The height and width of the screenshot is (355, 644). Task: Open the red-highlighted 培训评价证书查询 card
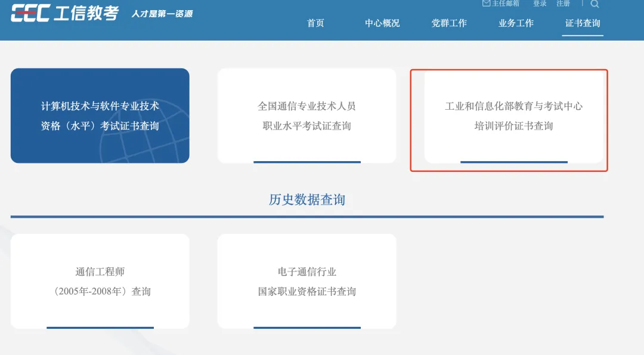(510, 119)
